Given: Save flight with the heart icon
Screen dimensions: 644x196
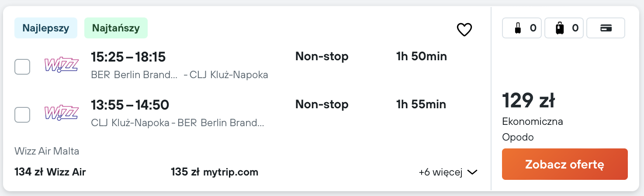Looking at the screenshot, I should click(x=464, y=30).
